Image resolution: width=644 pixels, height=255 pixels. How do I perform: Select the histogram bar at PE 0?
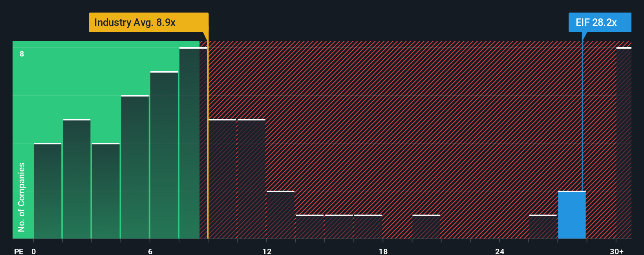pyautogui.click(x=48, y=191)
